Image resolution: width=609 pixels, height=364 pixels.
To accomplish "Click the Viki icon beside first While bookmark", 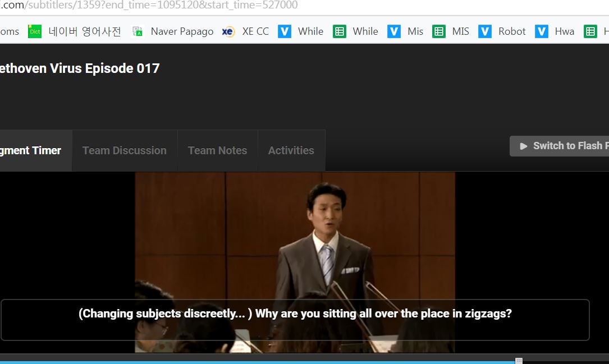I will [285, 31].
